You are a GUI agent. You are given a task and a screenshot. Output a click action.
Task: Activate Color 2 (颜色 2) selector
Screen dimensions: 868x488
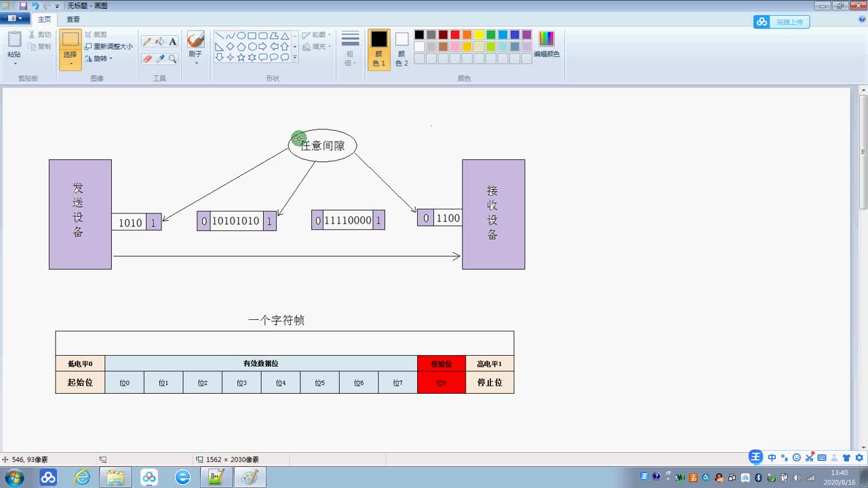(x=402, y=49)
